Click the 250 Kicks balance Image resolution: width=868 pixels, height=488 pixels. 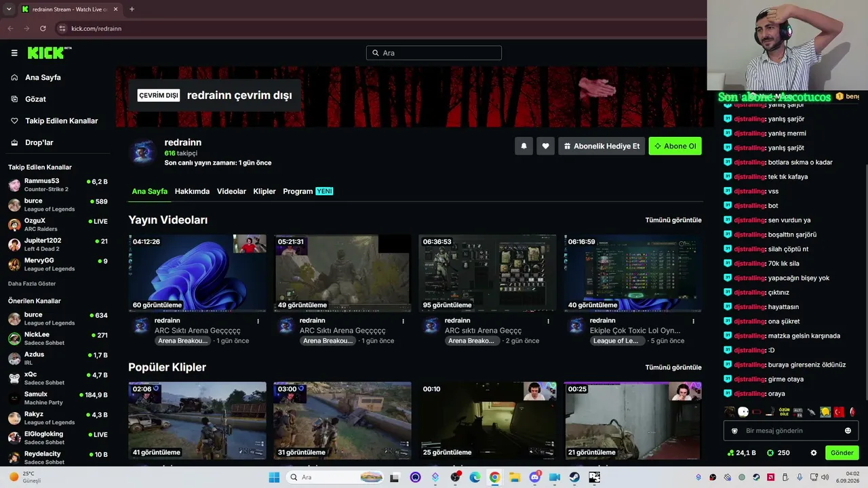[x=778, y=453]
